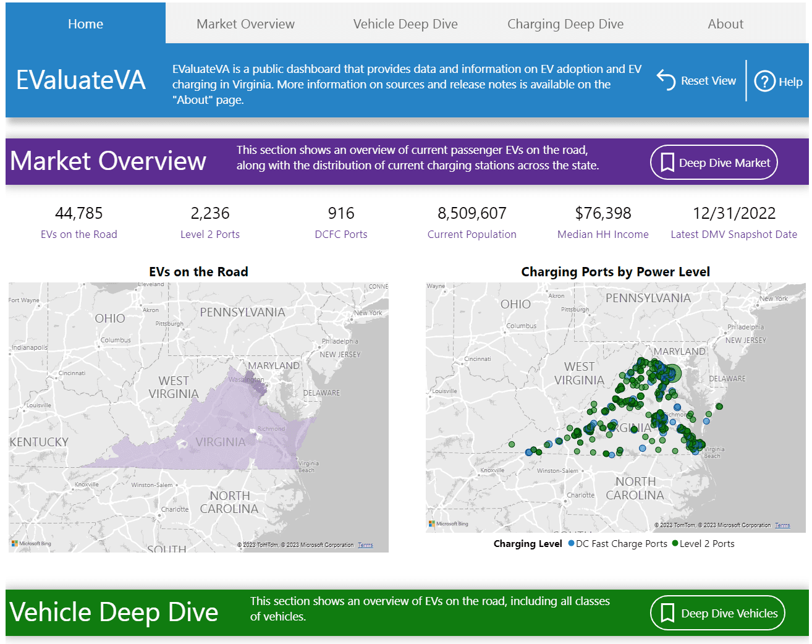812x644 pixels.
Task: Click the Help question mark icon
Action: (x=764, y=81)
